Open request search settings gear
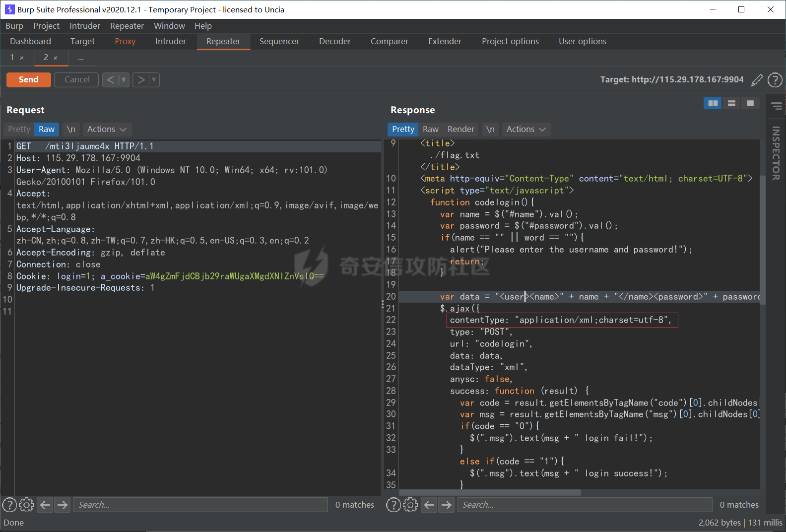Image resolution: width=786 pixels, height=532 pixels. click(26, 505)
